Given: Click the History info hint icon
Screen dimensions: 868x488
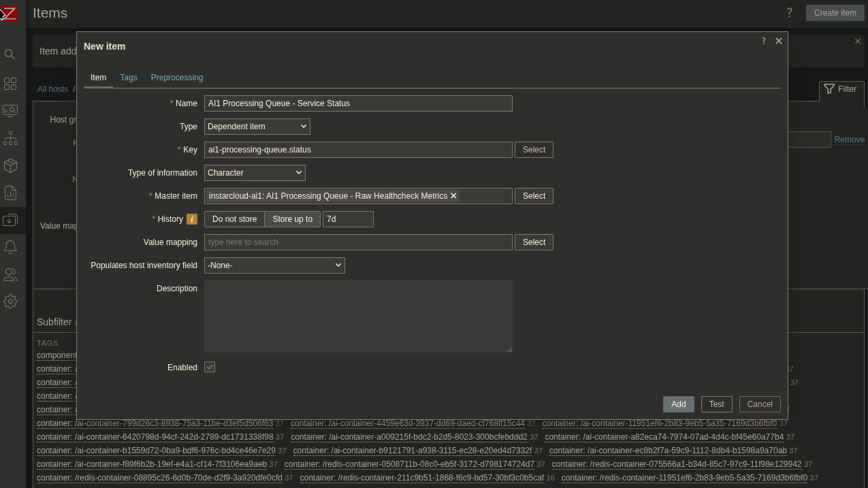Looking at the screenshot, I should [192, 219].
